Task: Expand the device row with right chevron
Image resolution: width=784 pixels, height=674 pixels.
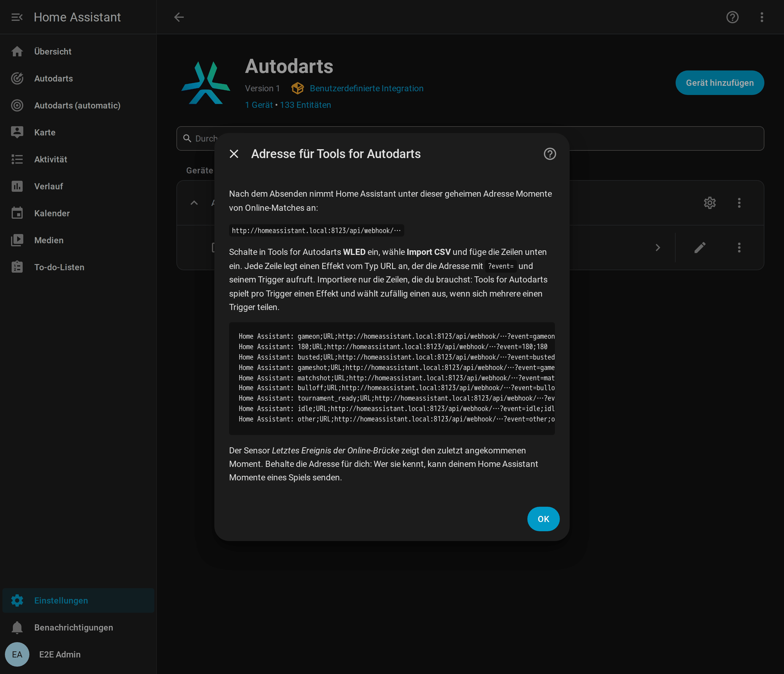Action: point(658,248)
